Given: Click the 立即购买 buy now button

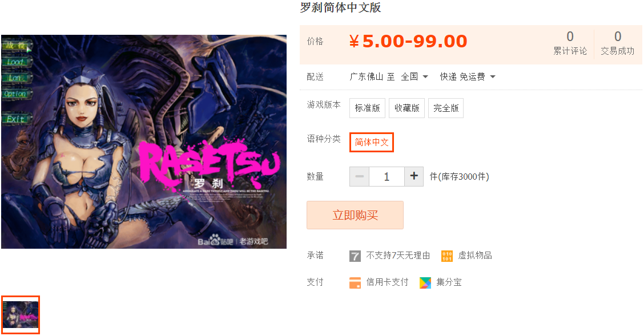Looking at the screenshot, I should click(355, 215).
